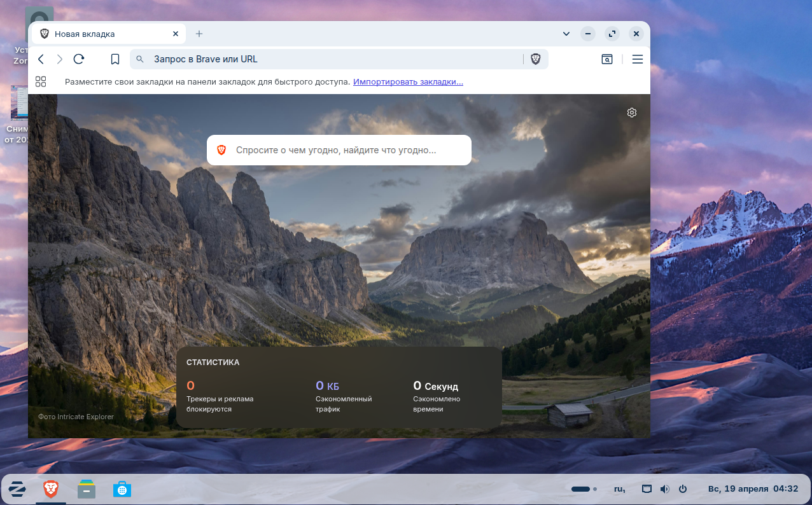The height and width of the screenshot is (505, 812).
Task: Expand the tab search dropdown chevron
Action: coord(566,34)
